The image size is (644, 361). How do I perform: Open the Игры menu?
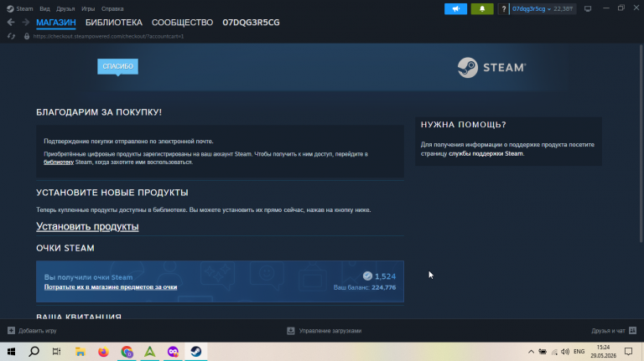(x=88, y=8)
